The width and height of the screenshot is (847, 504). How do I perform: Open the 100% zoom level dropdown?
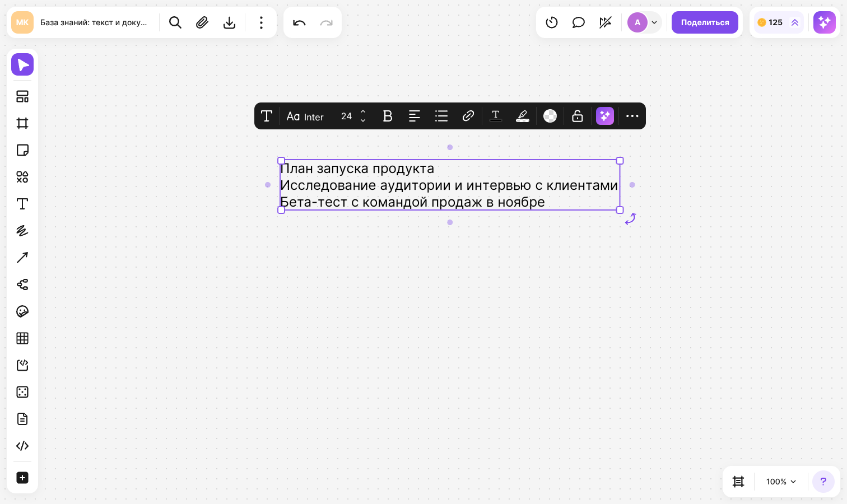coord(781,482)
